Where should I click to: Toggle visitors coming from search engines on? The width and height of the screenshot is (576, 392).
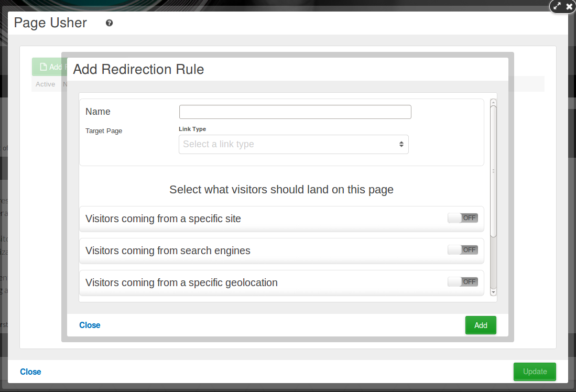(x=463, y=250)
